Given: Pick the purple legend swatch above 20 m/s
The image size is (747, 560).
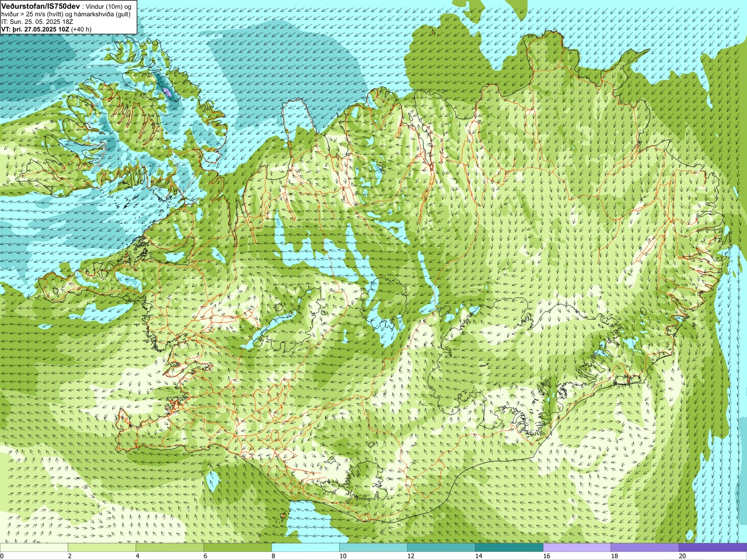Looking at the screenshot, I should pyautogui.click(x=713, y=547).
